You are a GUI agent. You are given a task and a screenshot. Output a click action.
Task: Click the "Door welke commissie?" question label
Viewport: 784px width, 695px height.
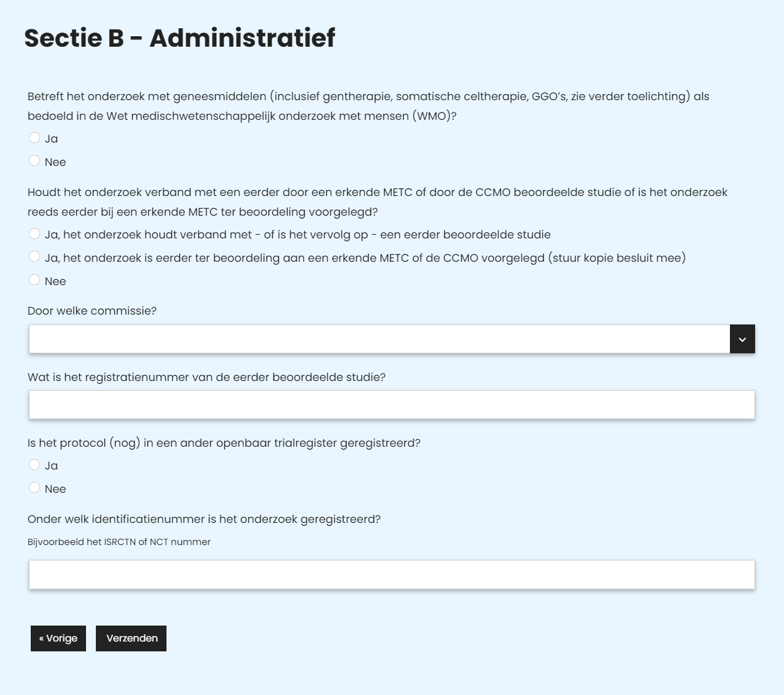pyautogui.click(x=92, y=311)
